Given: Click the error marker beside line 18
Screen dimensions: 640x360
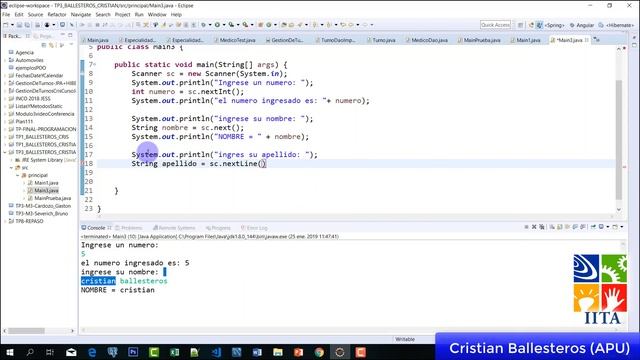Looking at the screenshot, I should [x=82, y=164].
